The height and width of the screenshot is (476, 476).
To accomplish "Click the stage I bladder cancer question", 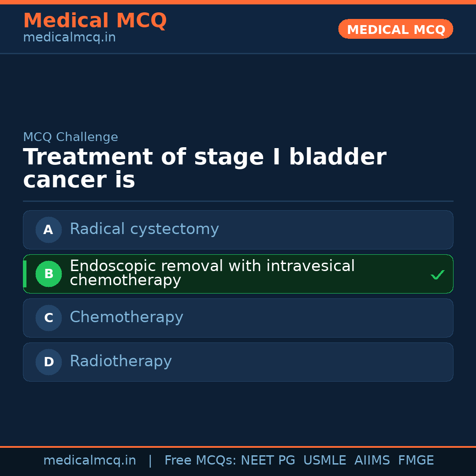I will 204,169.
